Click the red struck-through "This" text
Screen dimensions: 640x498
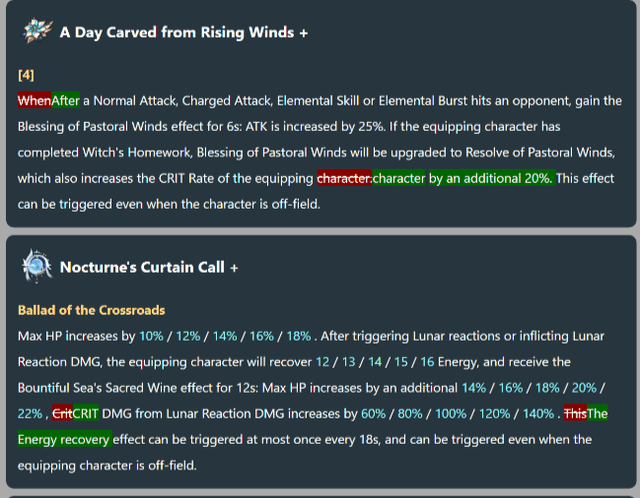pyautogui.click(x=575, y=413)
